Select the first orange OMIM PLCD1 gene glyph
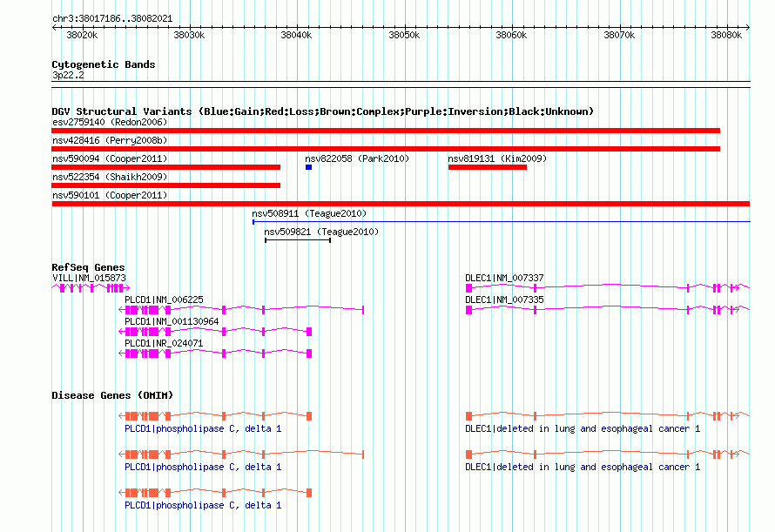This screenshot has height=532, width=775. pos(215,416)
